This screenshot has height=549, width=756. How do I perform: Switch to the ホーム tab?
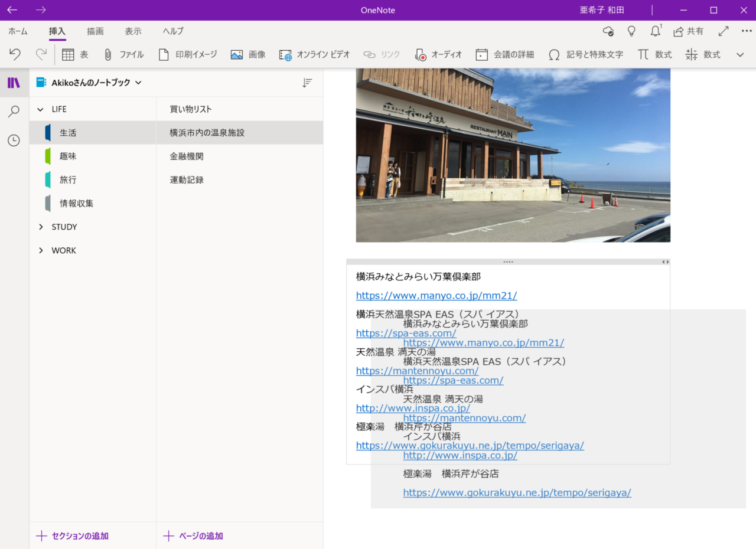coord(18,31)
